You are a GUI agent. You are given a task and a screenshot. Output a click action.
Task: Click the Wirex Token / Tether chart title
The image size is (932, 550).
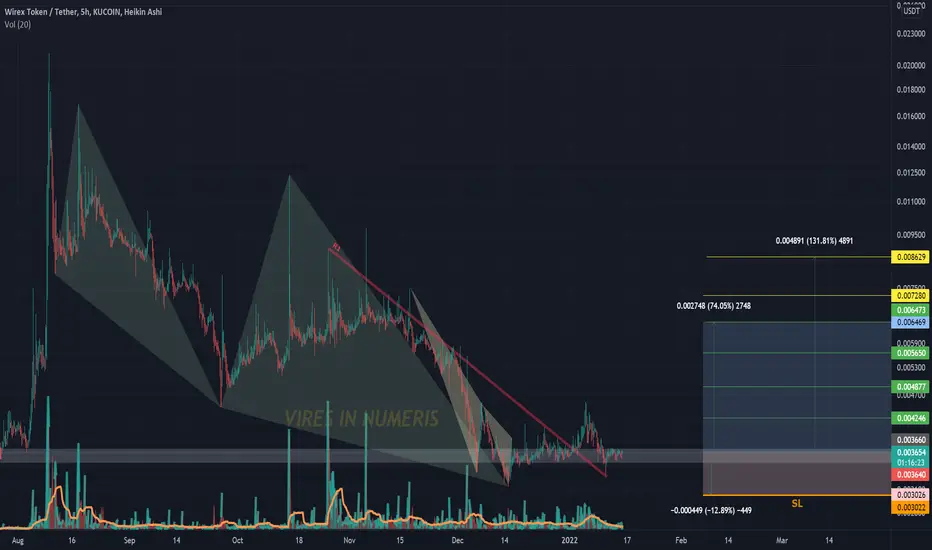83,12
